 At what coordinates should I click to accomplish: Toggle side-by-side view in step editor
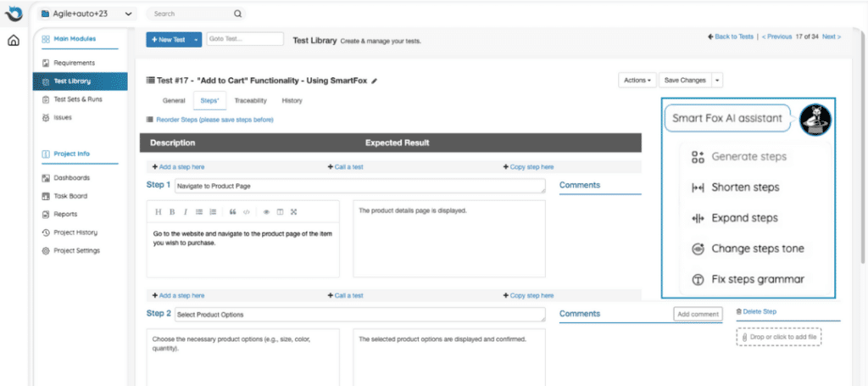click(280, 211)
